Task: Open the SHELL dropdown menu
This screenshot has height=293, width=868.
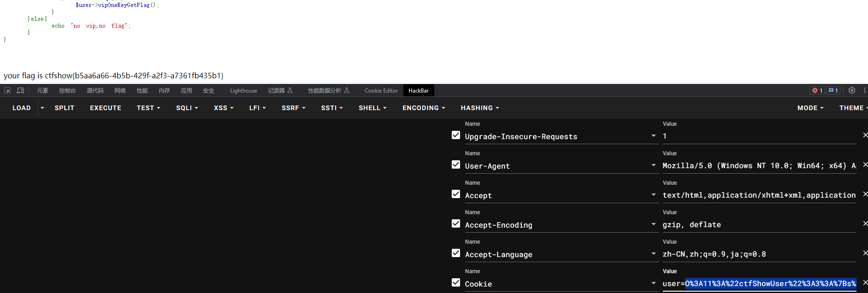Action: pos(372,108)
